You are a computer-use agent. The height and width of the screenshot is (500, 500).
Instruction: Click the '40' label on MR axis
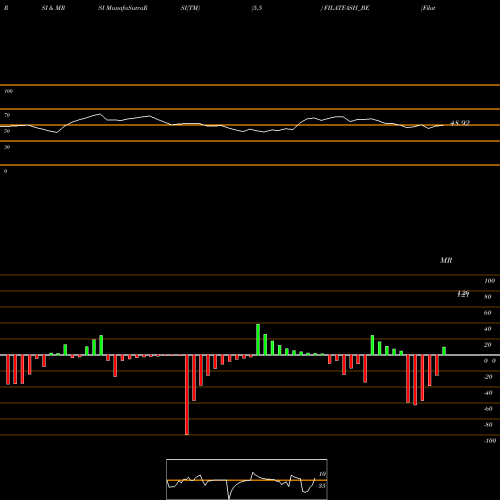tap(488, 329)
